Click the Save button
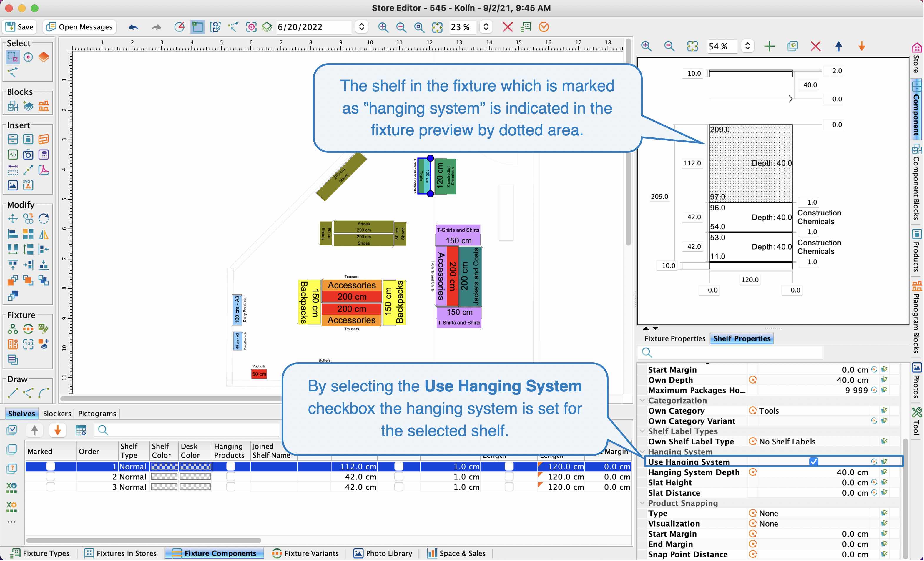The height and width of the screenshot is (561, 924). pos(20,27)
